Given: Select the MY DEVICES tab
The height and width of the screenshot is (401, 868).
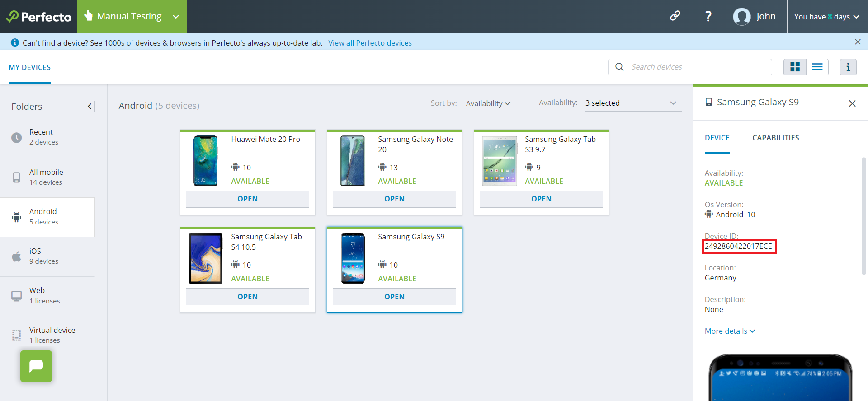Looking at the screenshot, I should click(x=30, y=67).
